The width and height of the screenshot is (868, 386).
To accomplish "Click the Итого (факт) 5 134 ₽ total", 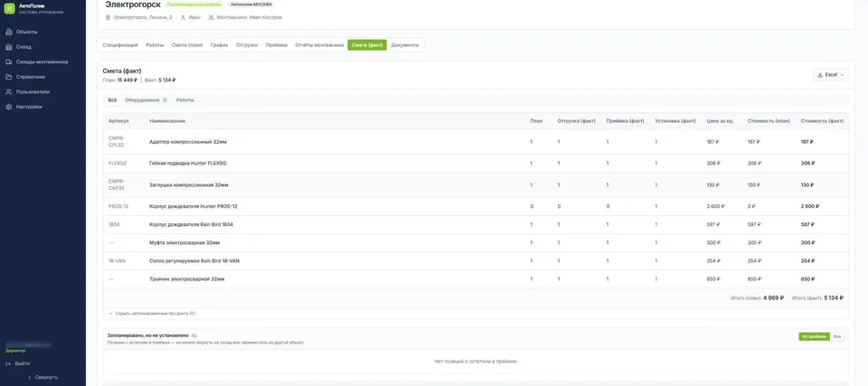I will click(x=817, y=298).
